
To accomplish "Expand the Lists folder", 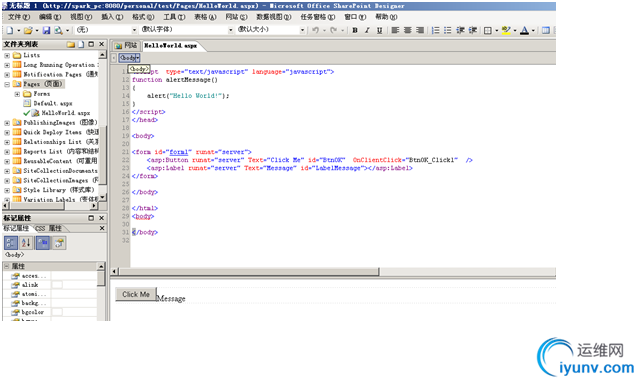I will [x=7, y=55].
